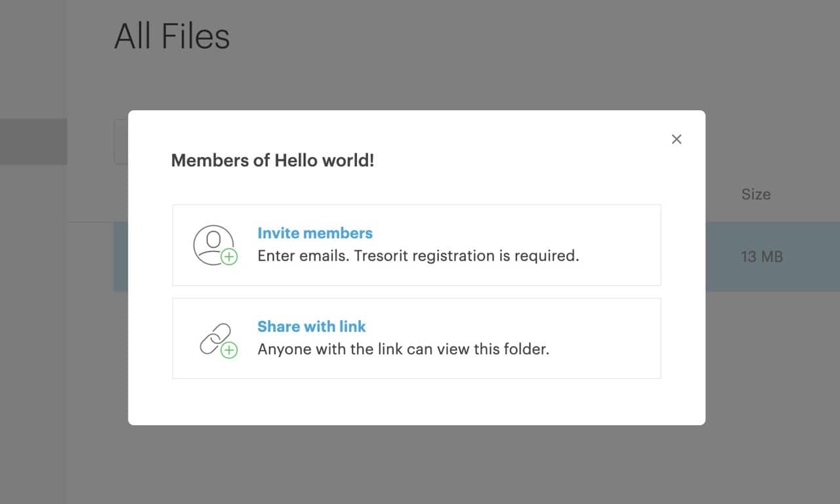Click the person icon beside Invite members
The height and width of the screenshot is (504, 840).
215,245
